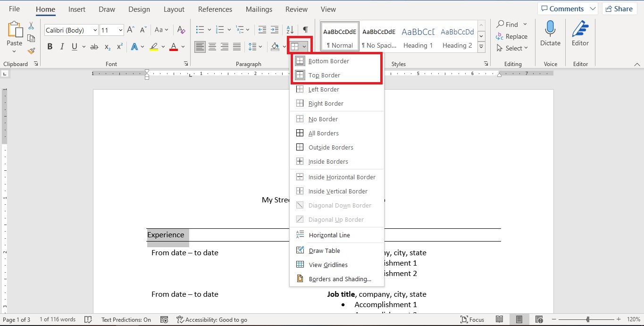Open the font size dropdown
The height and width of the screenshot is (326, 644).
click(x=121, y=30)
